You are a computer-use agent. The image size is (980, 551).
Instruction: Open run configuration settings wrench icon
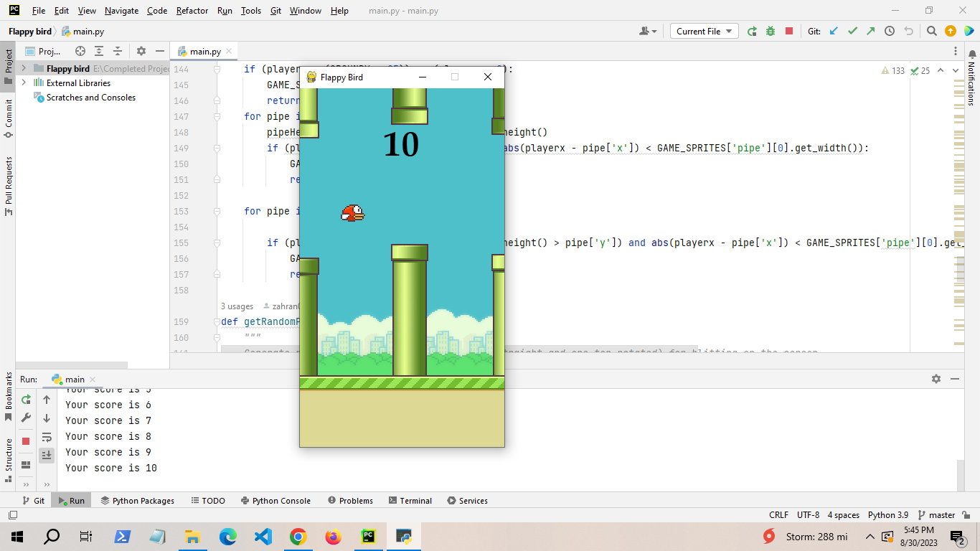coord(26,416)
